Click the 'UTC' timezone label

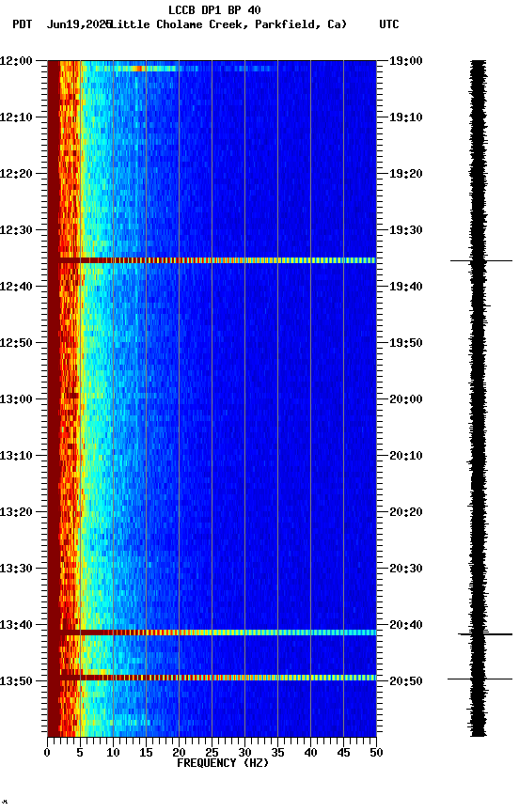click(389, 24)
